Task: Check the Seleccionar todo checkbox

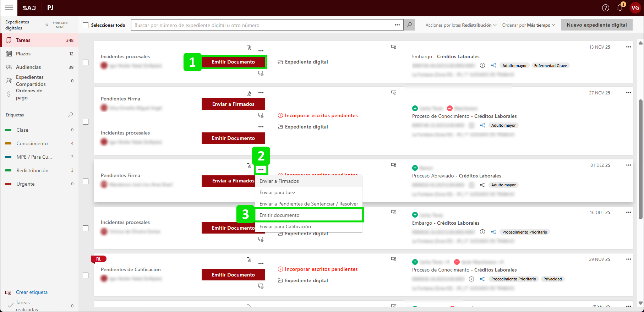Action: tap(86, 25)
